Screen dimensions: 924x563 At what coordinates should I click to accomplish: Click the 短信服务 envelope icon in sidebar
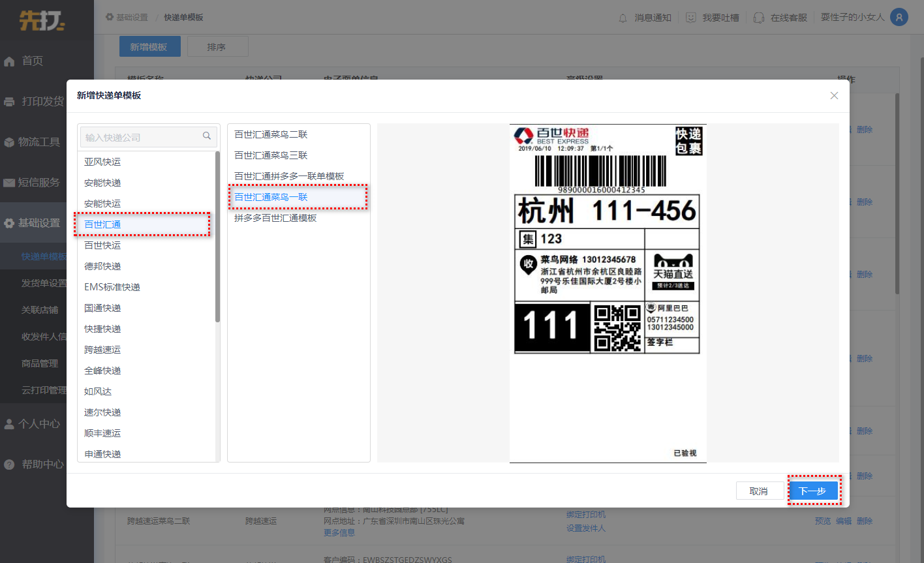[x=9, y=183]
